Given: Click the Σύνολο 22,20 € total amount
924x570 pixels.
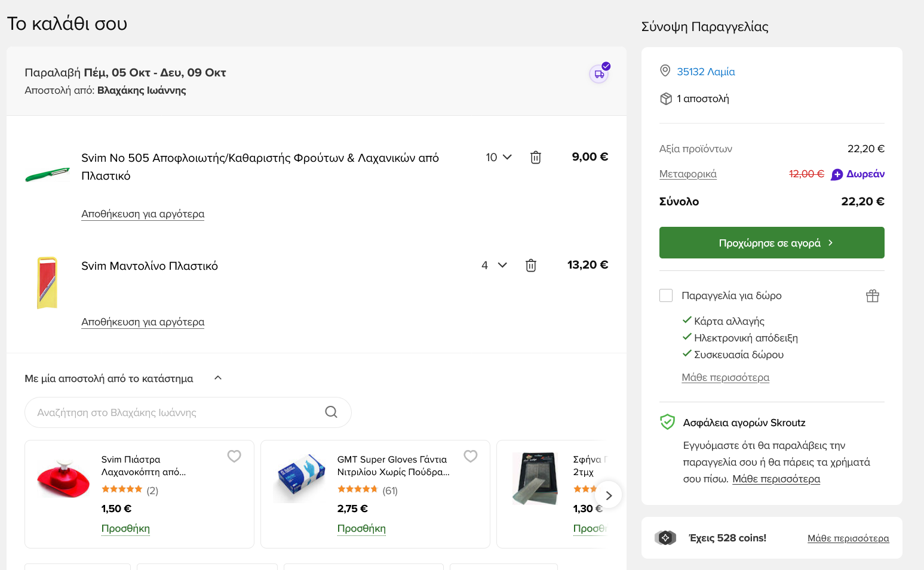Looking at the screenshot, I should click(862, 201).
